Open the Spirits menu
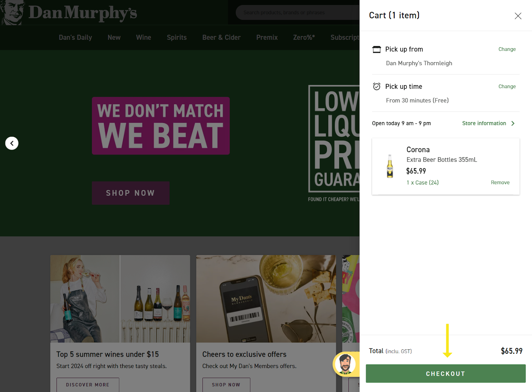Screen dimensions: 532x392 click(x=177, y=38)
